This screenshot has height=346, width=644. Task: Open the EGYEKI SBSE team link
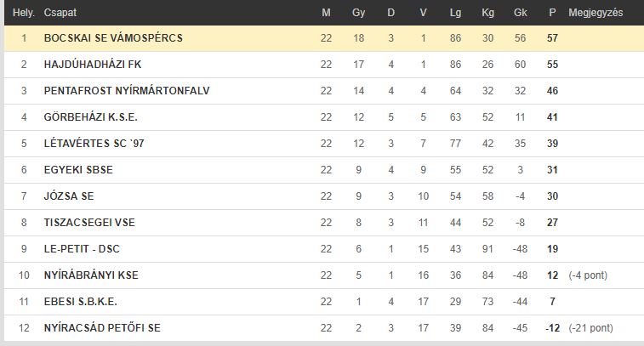78,170
